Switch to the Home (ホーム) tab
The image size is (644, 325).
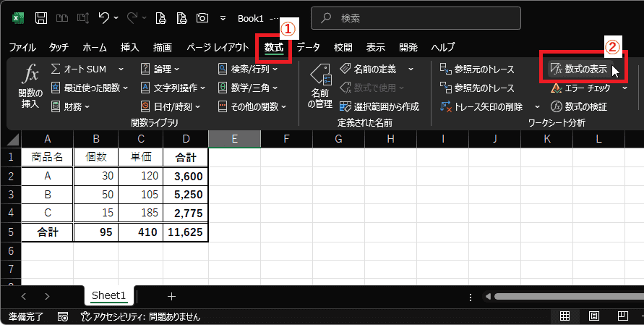(x=95, y=47)
